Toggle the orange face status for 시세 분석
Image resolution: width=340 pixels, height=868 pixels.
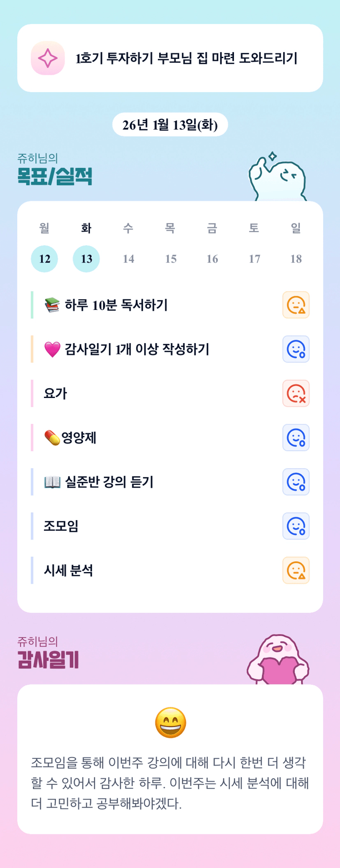[296, 570]
